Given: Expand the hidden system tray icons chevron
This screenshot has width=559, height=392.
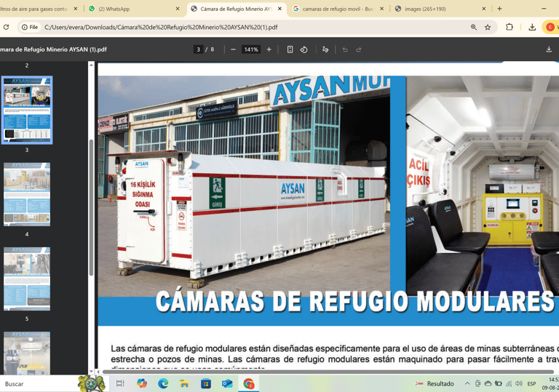Looking at the screenshot, I should (467, 384).
